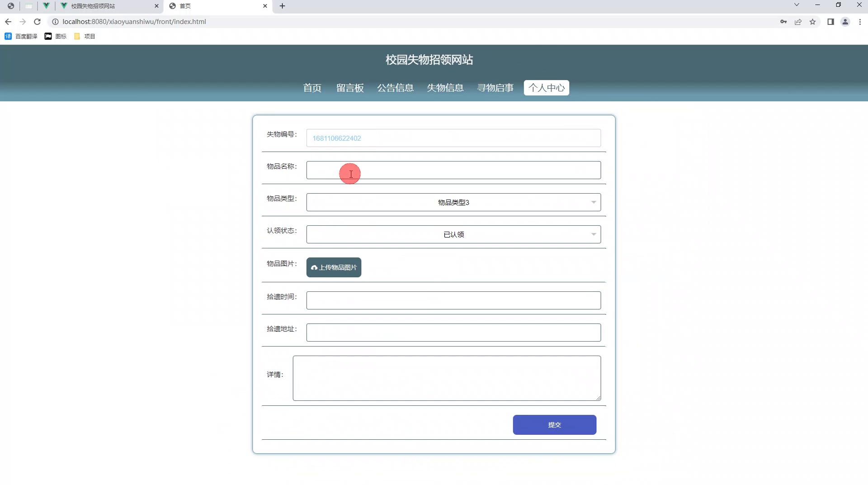Click the 物品图片 label
Screen dimensions: 868x485
tap(282, 264)
